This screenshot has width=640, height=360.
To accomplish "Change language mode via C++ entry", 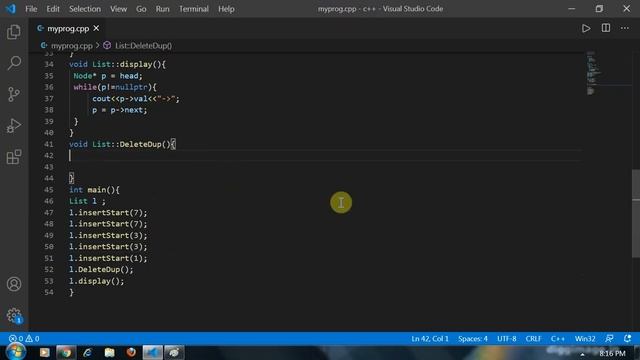I will point(558,338).
